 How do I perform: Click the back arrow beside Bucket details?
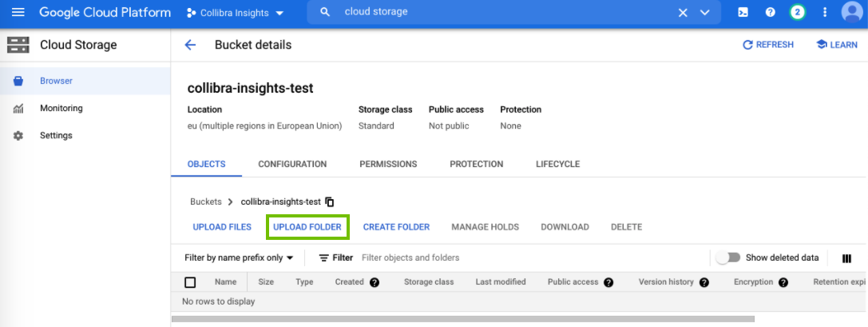(190, 45)
